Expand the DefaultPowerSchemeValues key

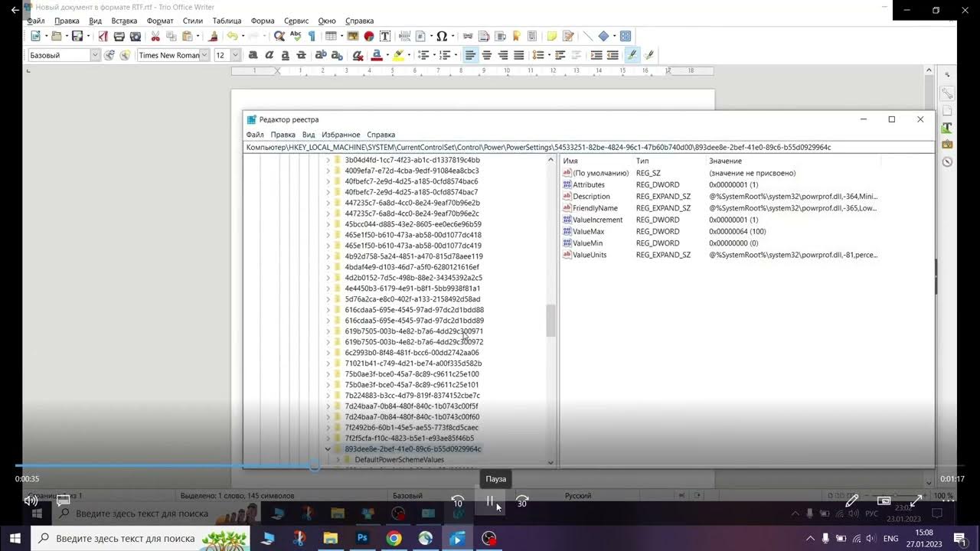tap(338, 460)
